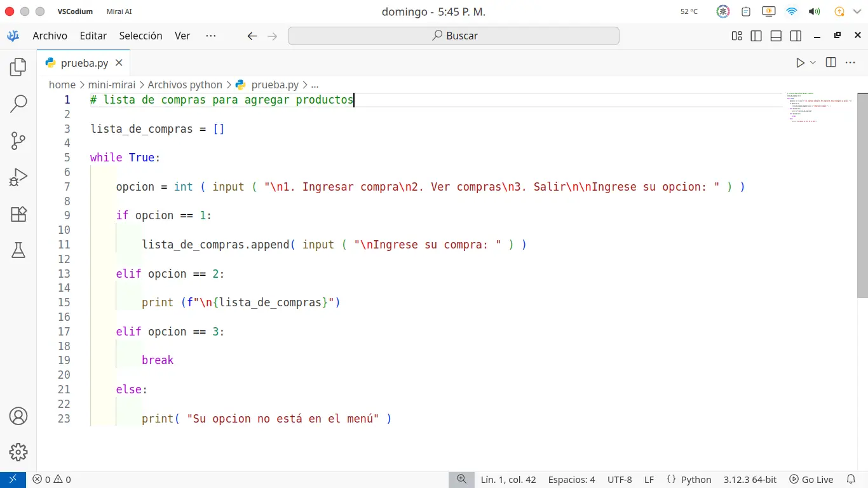Toggle the bottom panel

(776, 36)
